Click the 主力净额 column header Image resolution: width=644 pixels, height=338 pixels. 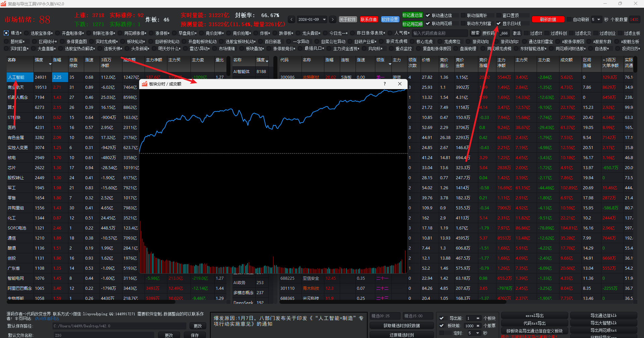(154, 60)
